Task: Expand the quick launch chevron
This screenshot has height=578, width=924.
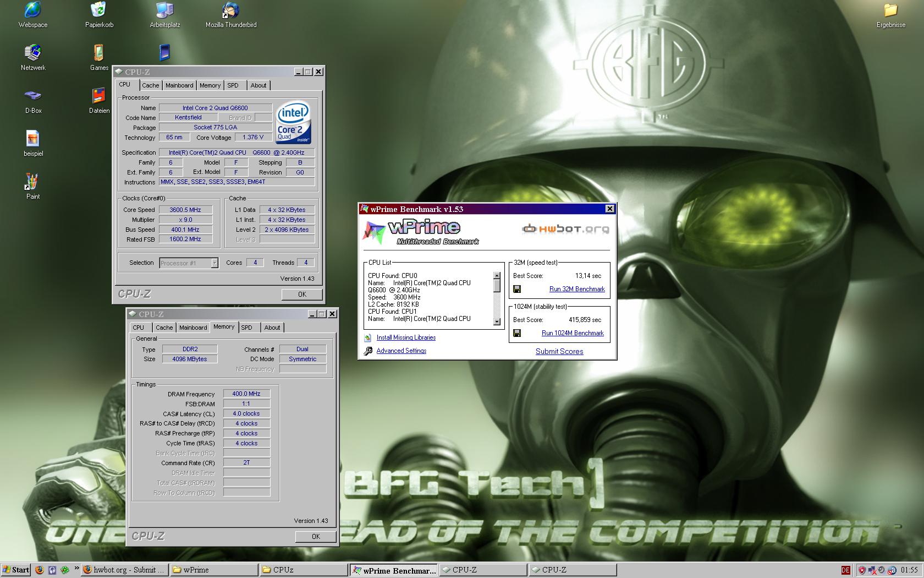Action: click(x=76, y=569)
